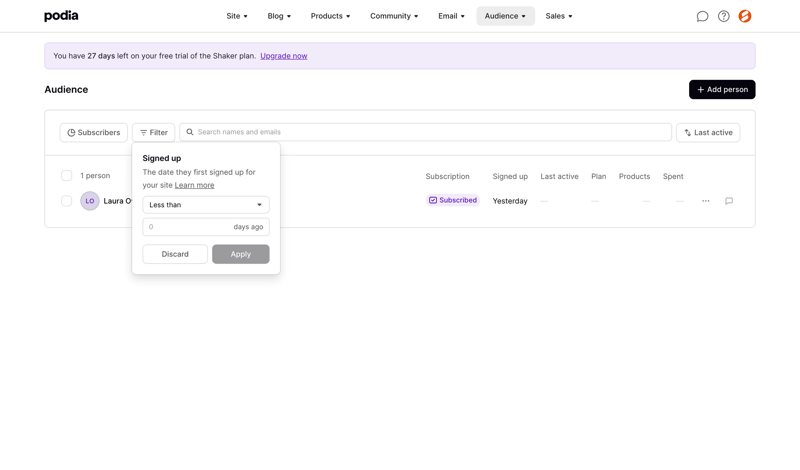Viewport: 800px width, 470px height.
Task: Go to the podia home logo
Action: [61, 16]
